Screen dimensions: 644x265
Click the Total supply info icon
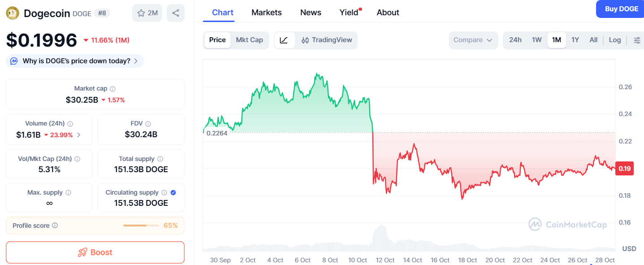pos(160,159)
